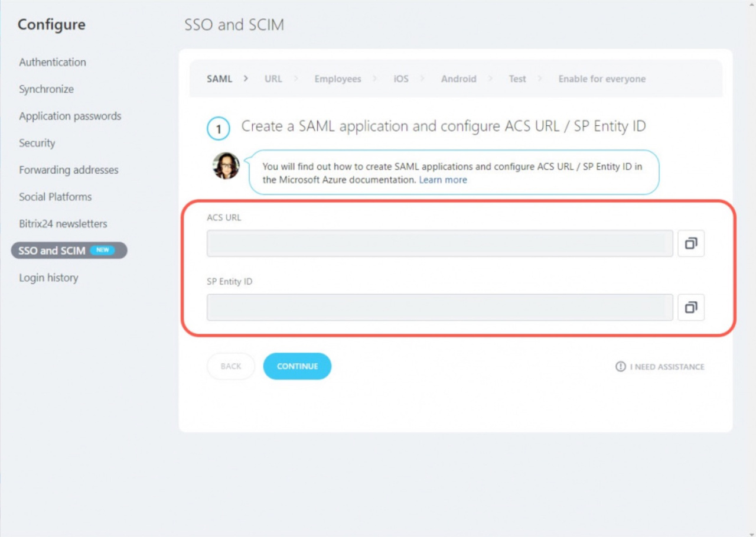Select Security in the sidebar
756x537 pixels.
(x=37, y=143)
